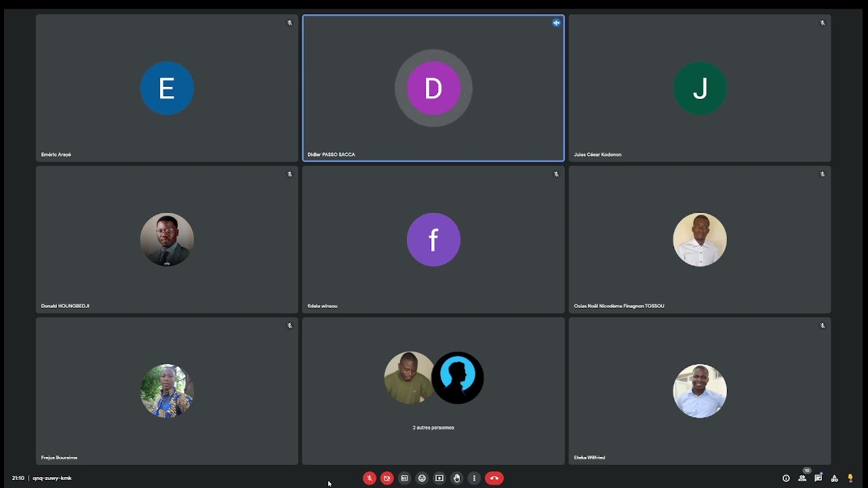
Task: Click the yellow host controls icon
Action: (850, 478)
